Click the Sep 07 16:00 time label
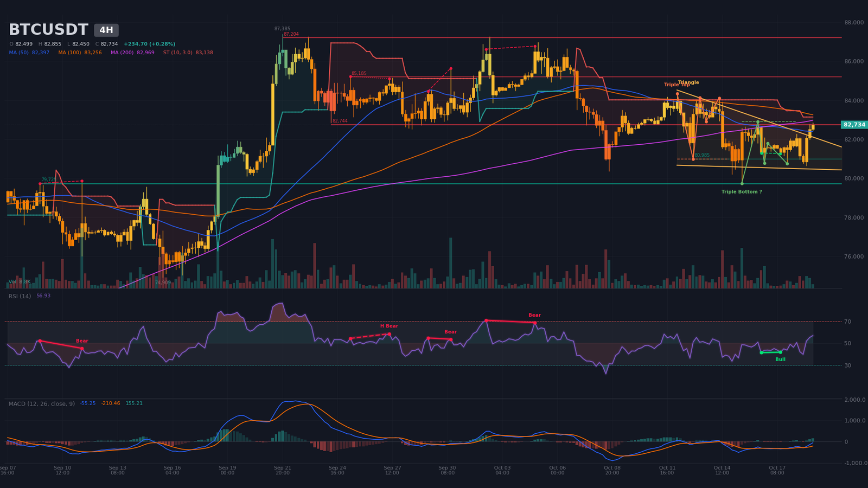Screen dimensions: 868x488 tap(8, 470)
